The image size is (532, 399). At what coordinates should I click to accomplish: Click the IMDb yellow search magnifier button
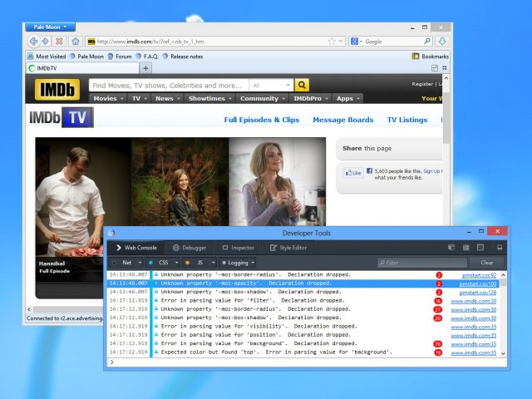tap(302, 85)
